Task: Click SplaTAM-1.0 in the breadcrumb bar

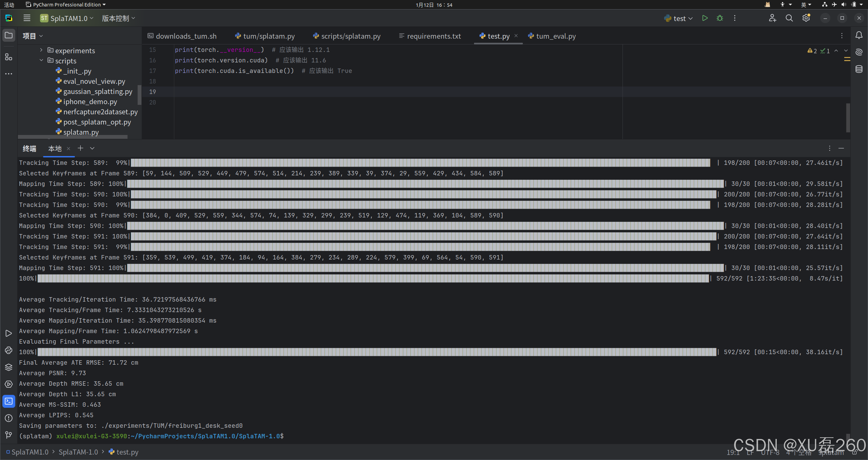Action: point(78,452)
